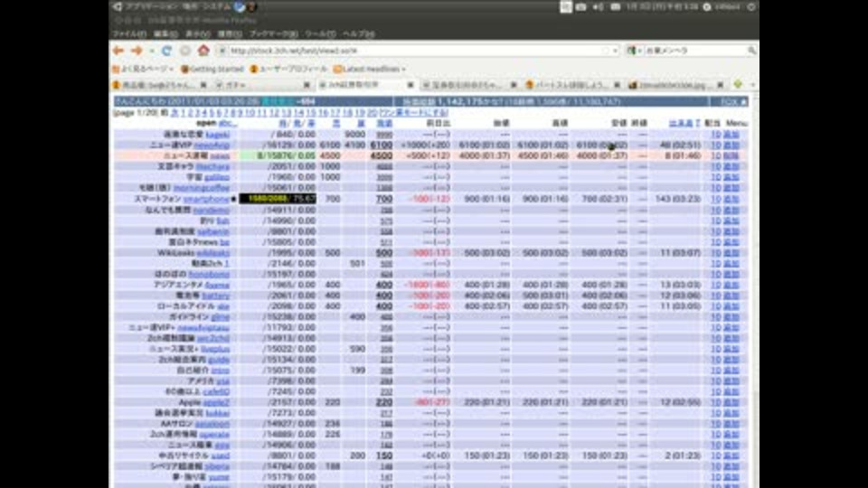Image resolution: width=868 pixels, height=488 pixels.
Task: Click the 追加 link in the smartphone row
Action: (x=731, y=199)
